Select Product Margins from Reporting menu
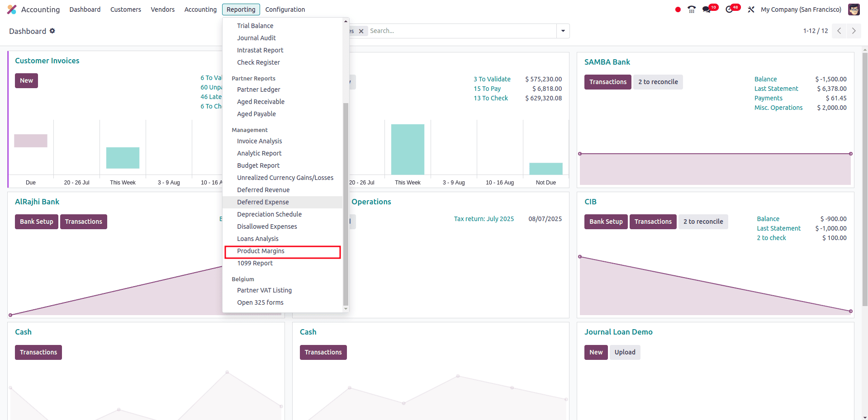Screen dimensions: 868x420 [261, 251]
